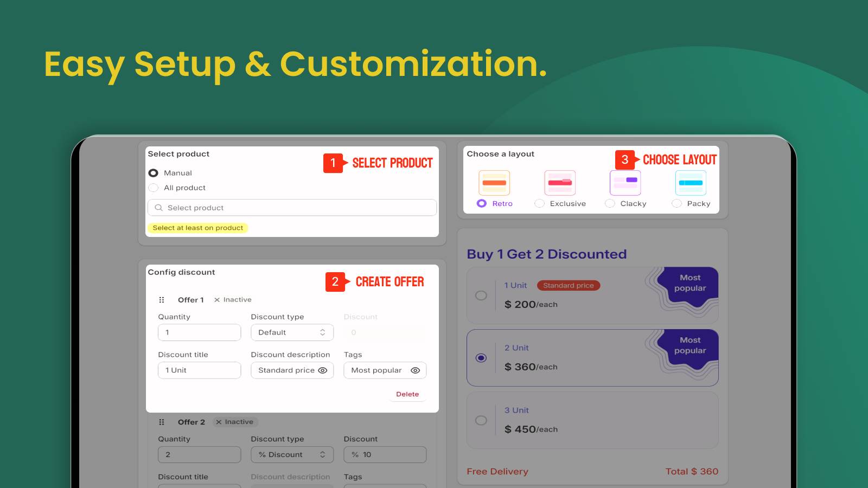Select the Manual radio button
Image resolution: width=868 pixels, height=488 pixels.
coord(153,172)
